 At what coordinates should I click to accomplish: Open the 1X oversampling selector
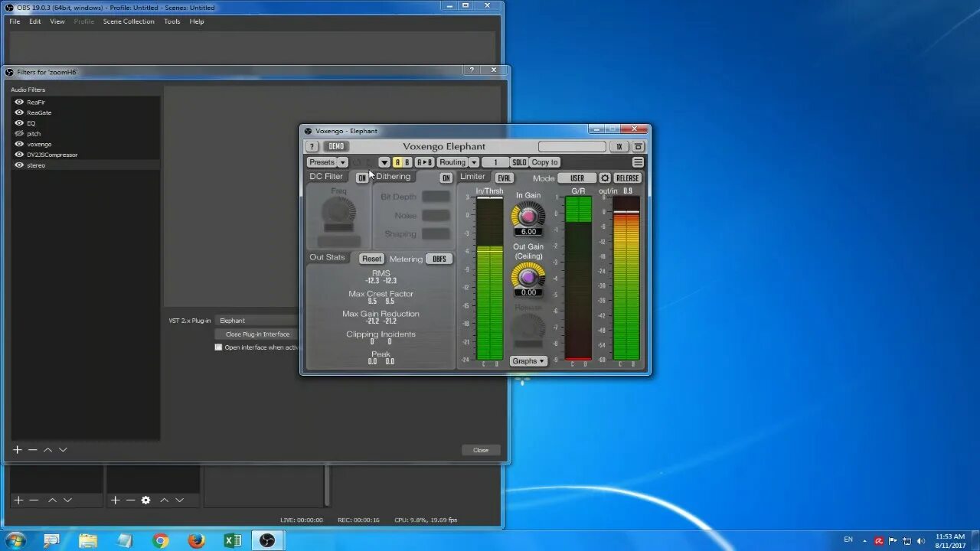619,146
